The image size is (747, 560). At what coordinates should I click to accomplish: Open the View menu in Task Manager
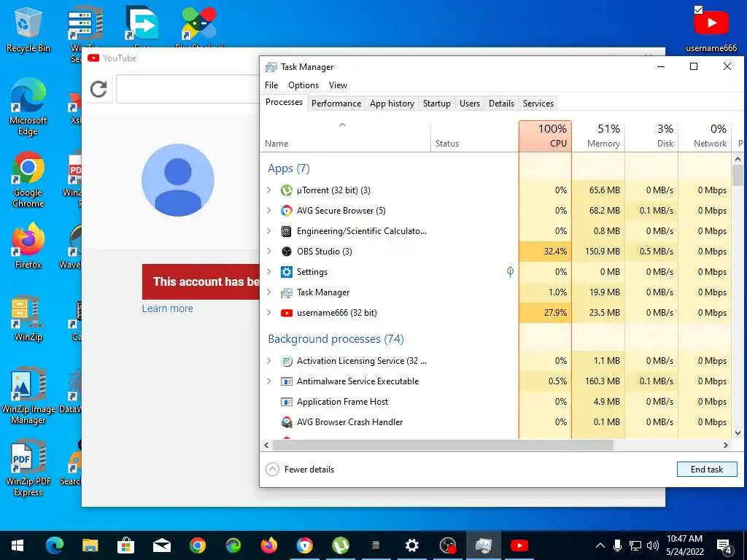pos(338,85)
